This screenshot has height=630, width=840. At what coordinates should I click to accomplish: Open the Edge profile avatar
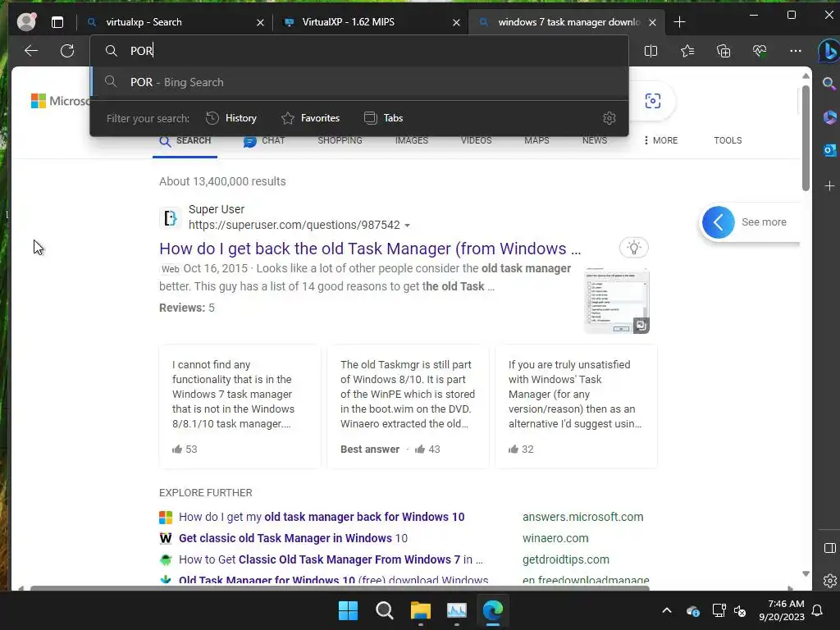(x=25, y=21)
